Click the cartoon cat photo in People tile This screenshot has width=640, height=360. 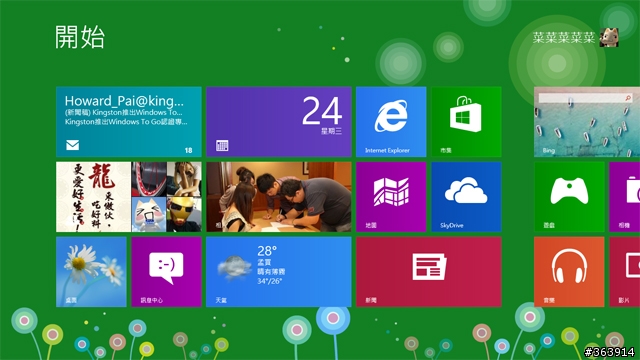[x=149, y=215]
